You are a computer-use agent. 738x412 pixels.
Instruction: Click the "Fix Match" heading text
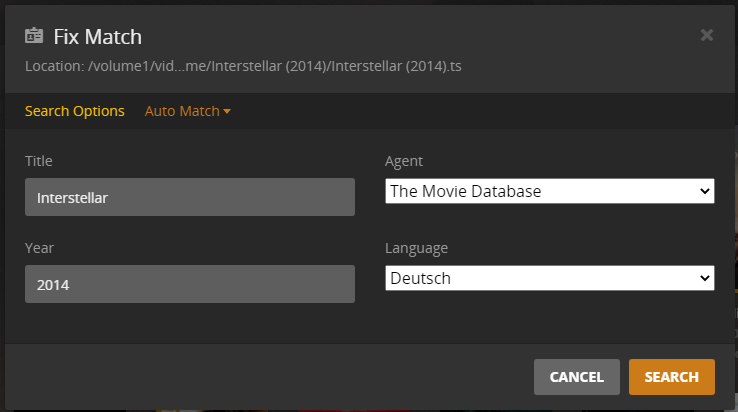98,37
